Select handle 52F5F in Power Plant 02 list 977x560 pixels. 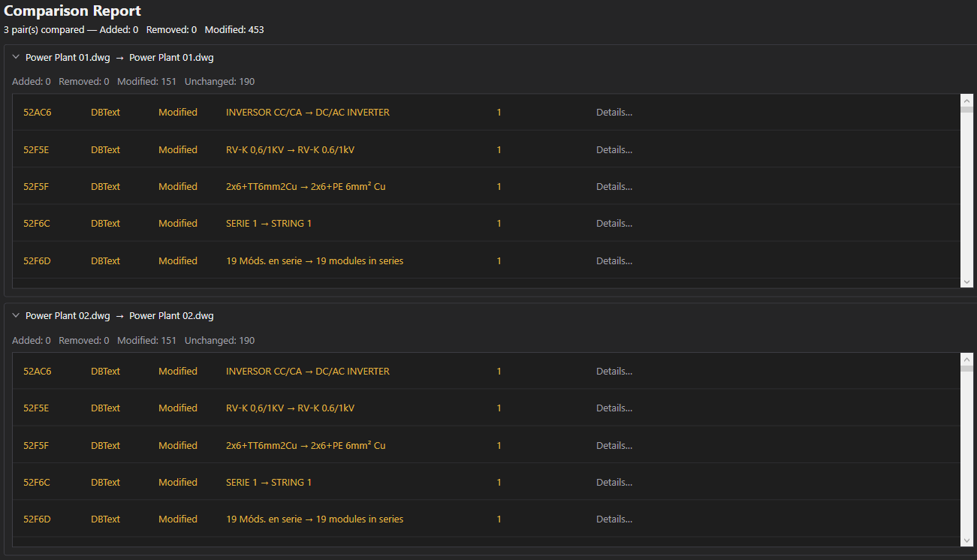click(36, 445)
